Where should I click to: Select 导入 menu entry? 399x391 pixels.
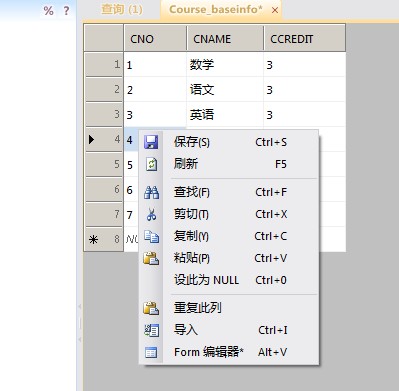[229, 330]
